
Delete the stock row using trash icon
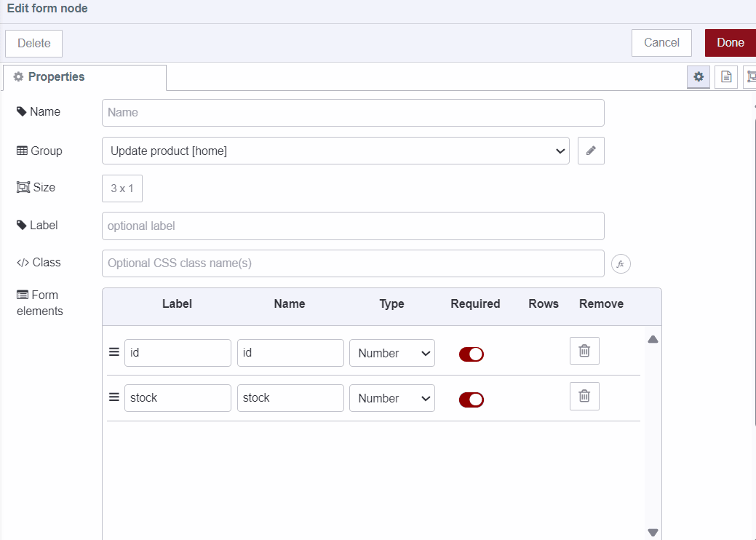click(x=584, y=396)
